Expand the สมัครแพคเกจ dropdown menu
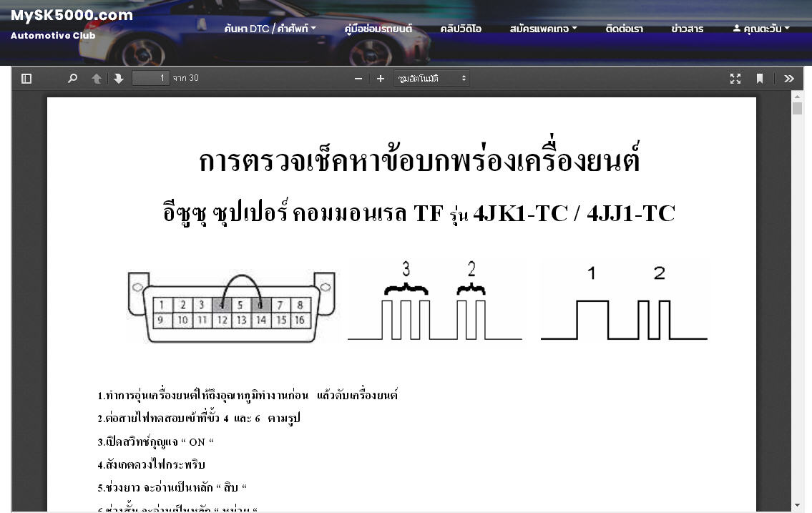Viewport: 812px width, 513px height. (x=543, y=29)
